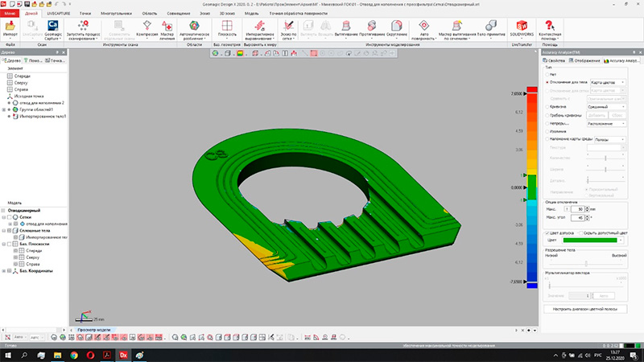Select the Нет radio button
644x362 pixels.
point(547,75)
